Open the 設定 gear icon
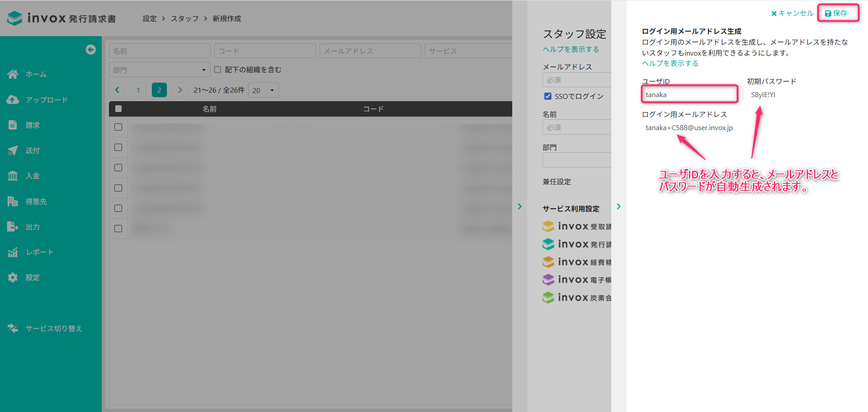This screenshot has height=412, width=868. 13,277
